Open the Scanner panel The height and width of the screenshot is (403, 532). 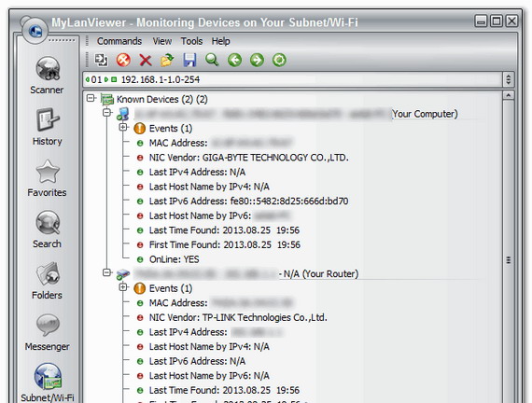[x=47, y=76]
